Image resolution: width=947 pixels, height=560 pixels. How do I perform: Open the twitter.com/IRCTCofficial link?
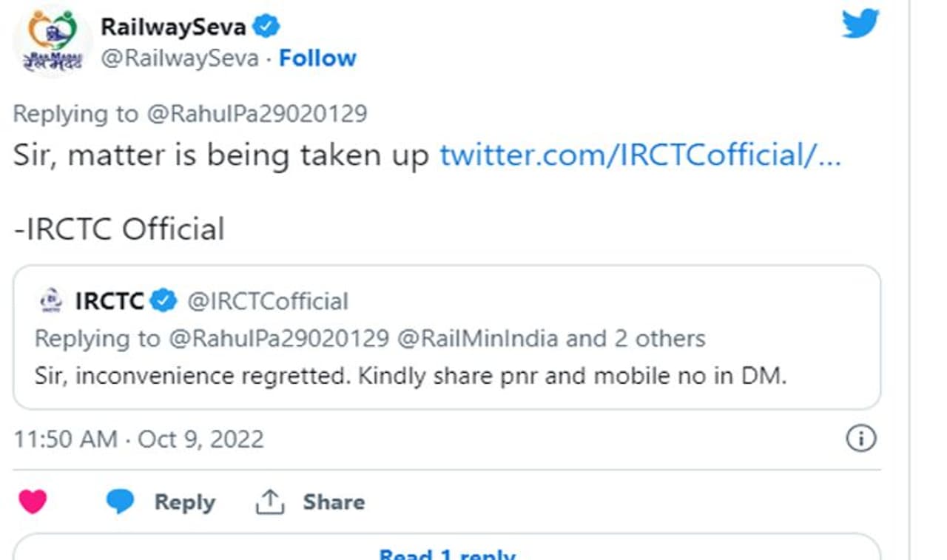[640, 155]
